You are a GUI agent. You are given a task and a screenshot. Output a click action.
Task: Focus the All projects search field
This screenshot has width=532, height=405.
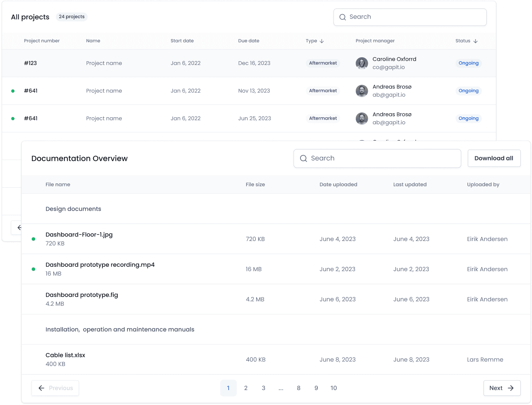(x=410, y=17)
